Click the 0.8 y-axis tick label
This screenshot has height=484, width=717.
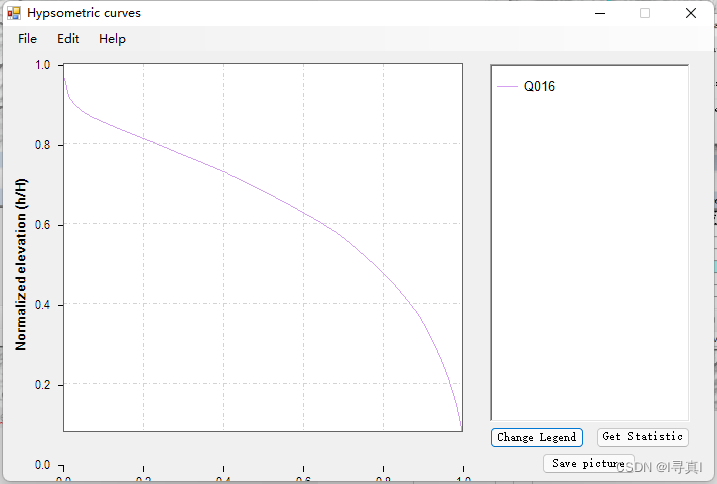[x=43, y=145]
